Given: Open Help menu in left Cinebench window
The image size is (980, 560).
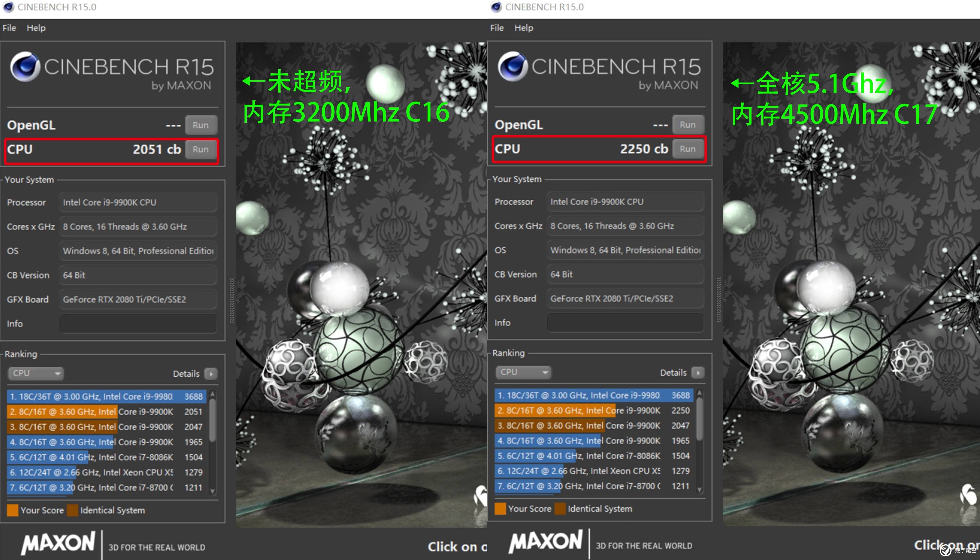Looking at the screenshot, I should click(x=36, y=28).
